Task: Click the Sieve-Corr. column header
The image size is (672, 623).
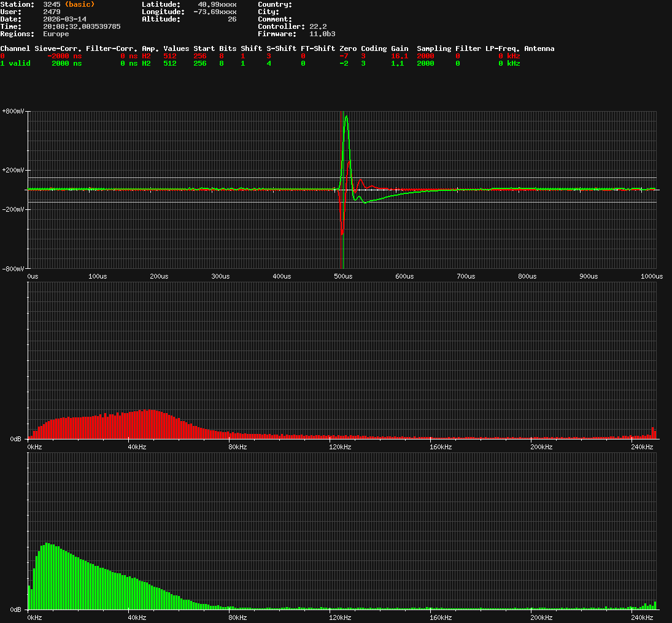Action: pos(58,48)
